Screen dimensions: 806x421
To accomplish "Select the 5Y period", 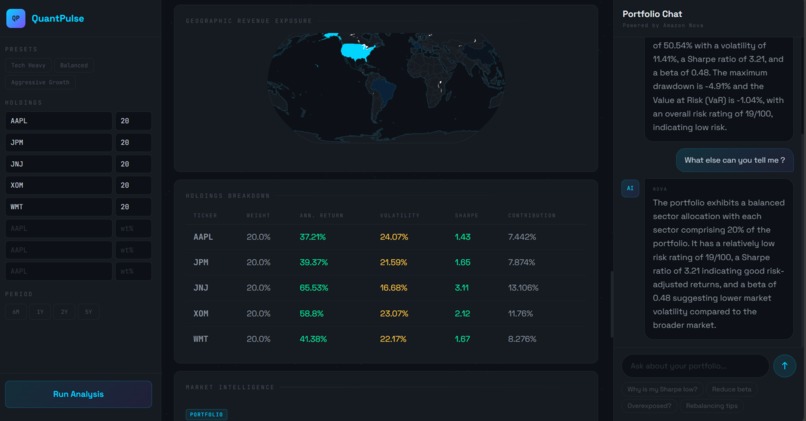I will click(88, 312).
